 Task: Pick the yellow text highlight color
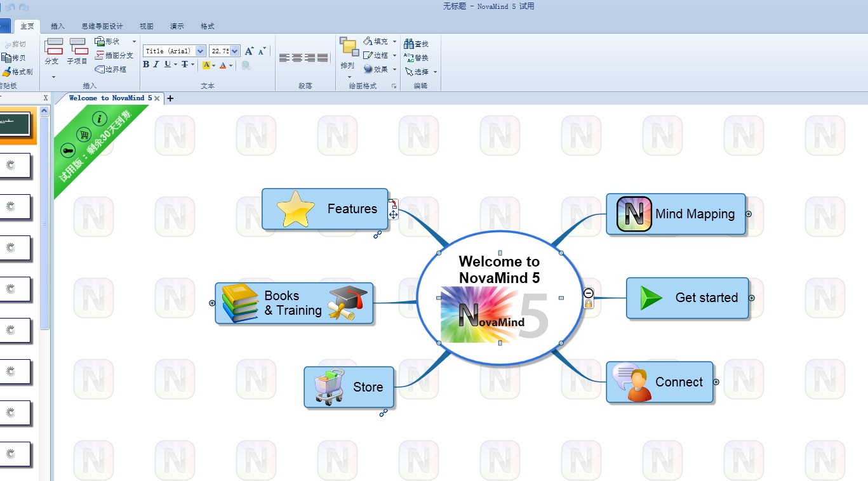pyautogui.click(x=206, y=65)
